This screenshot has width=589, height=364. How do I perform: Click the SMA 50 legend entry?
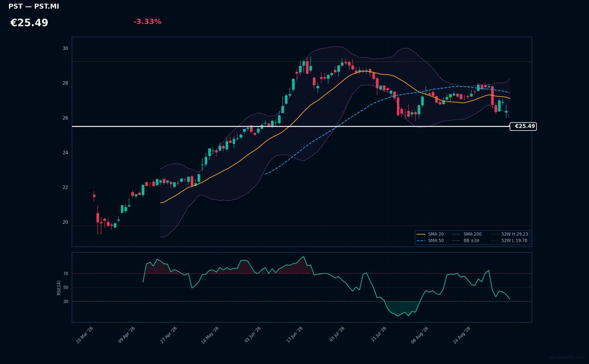[430, 241]
